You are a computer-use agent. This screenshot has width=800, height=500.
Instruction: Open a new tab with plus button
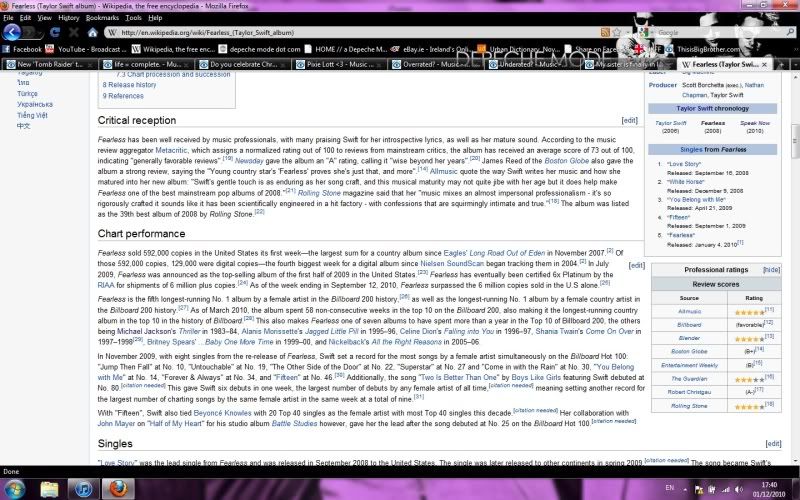pyautogui.click(x=781, y=64)
